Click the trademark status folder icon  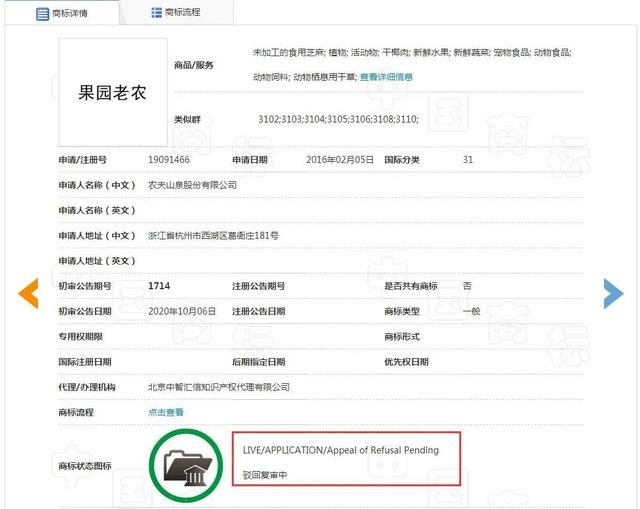coord(187,466)
